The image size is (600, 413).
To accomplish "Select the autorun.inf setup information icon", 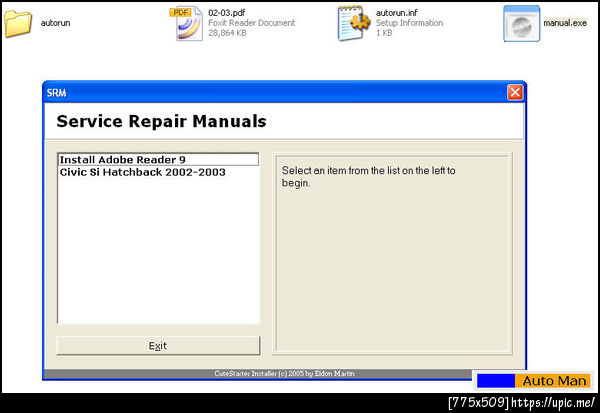I will click(x=354, y=23).
